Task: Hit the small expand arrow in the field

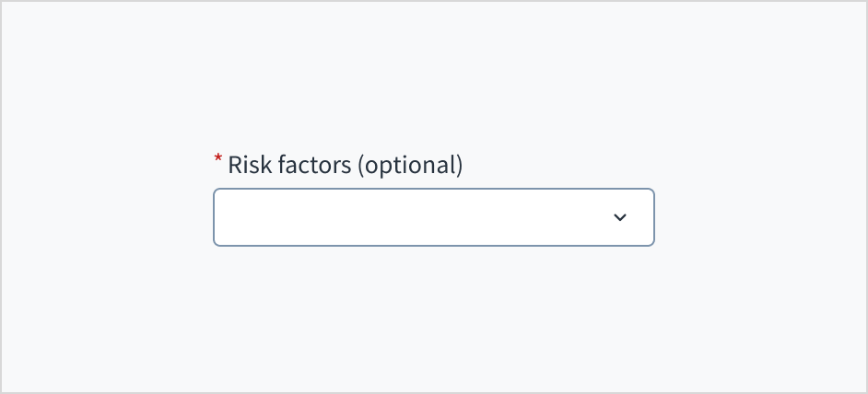Action: coord(620,217)
